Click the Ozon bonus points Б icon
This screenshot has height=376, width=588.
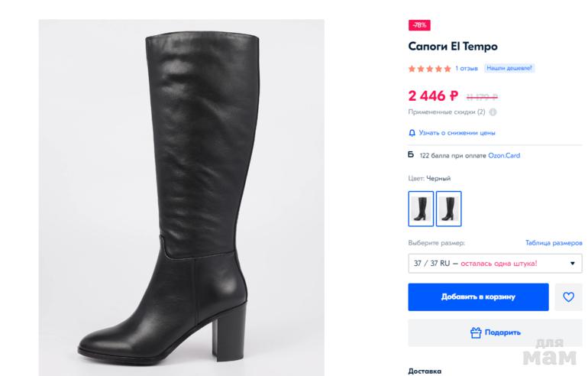411,154
